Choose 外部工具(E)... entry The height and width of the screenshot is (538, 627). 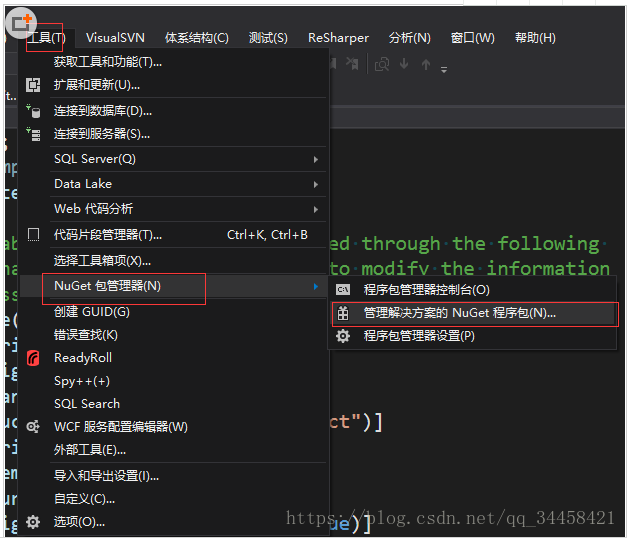90,450
